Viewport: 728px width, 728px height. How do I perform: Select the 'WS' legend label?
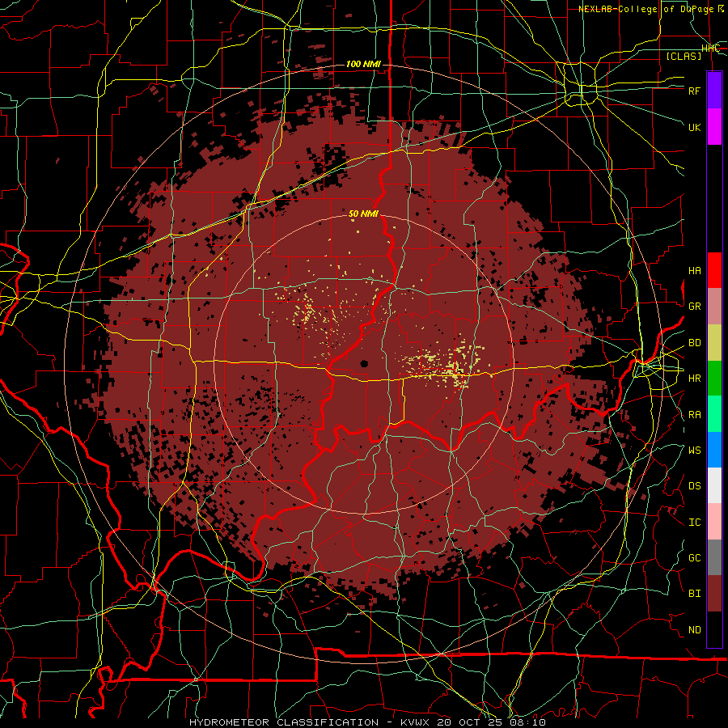[694, 451]
